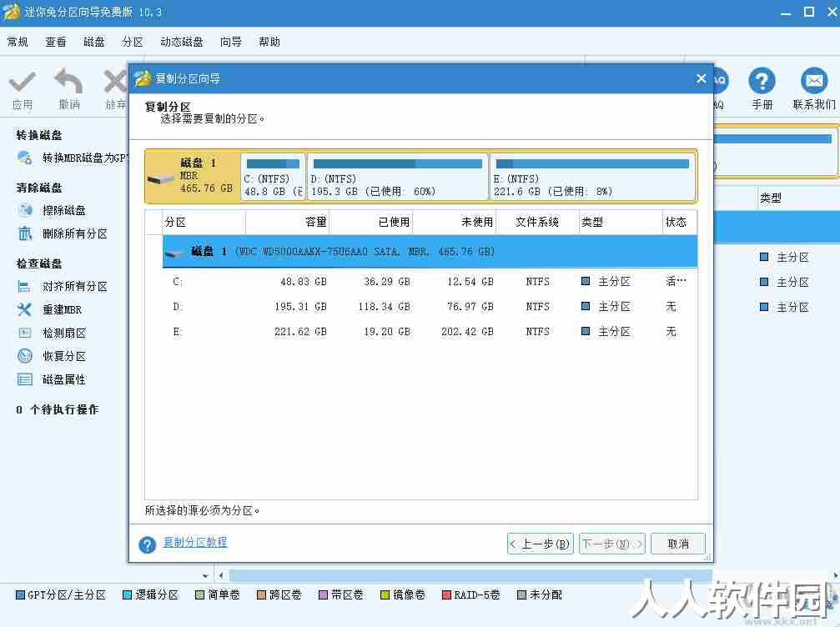This screenshot has width=840, height=627.
Task: Open the Manual (手册) question mark icon
Action: pyautogui.click(x=762, y=81)
